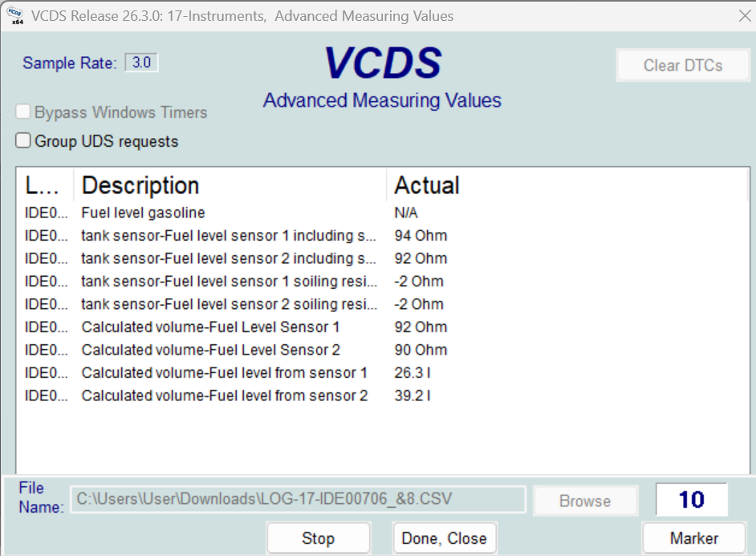Select Calculated volume-Fuel Level Sensor 1 row

click(383, 327)
